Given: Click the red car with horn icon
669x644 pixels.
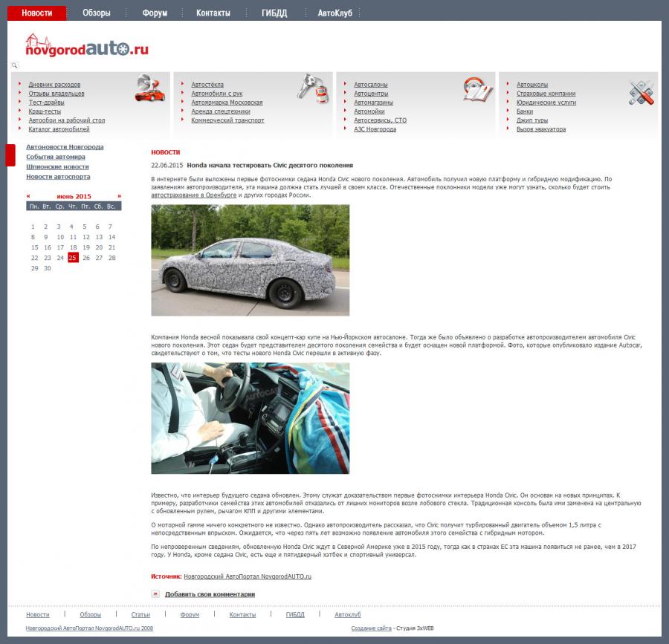Looking at the screenshot, I should point(149,88).
